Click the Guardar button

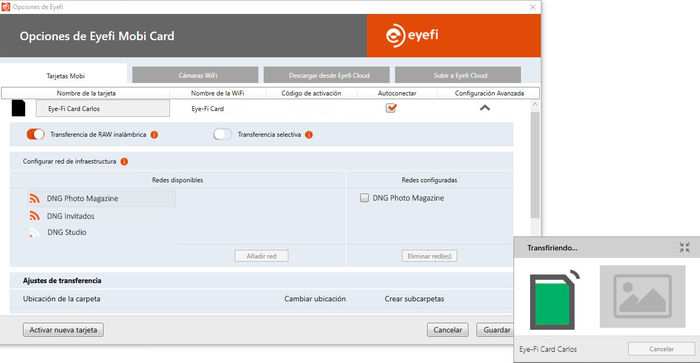point(495,330)
